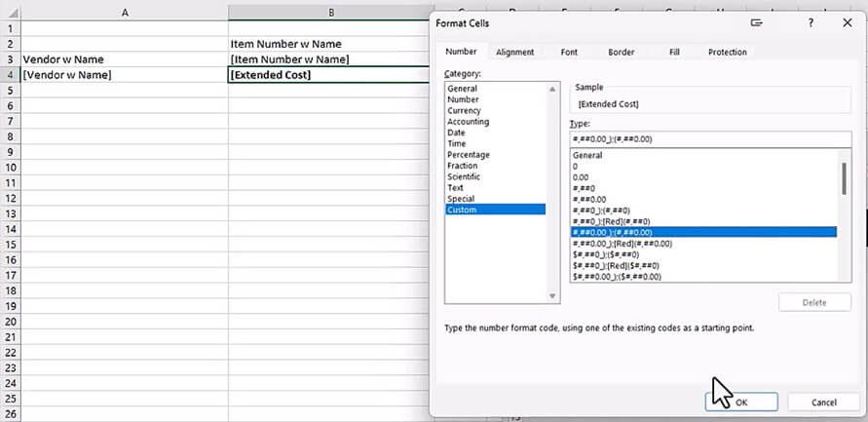
Task: Go to the Border tab
Action: pos(621,52)
